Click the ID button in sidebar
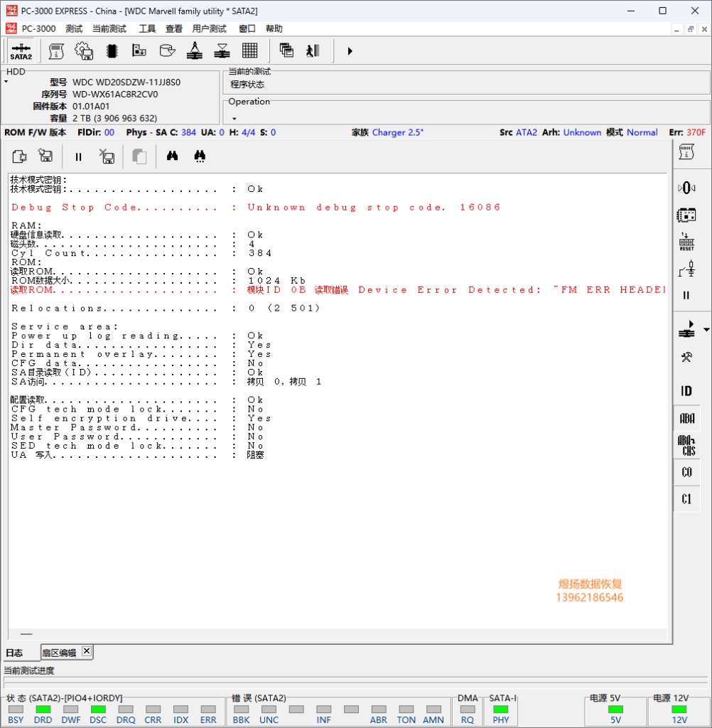 (x=686, y=391)
